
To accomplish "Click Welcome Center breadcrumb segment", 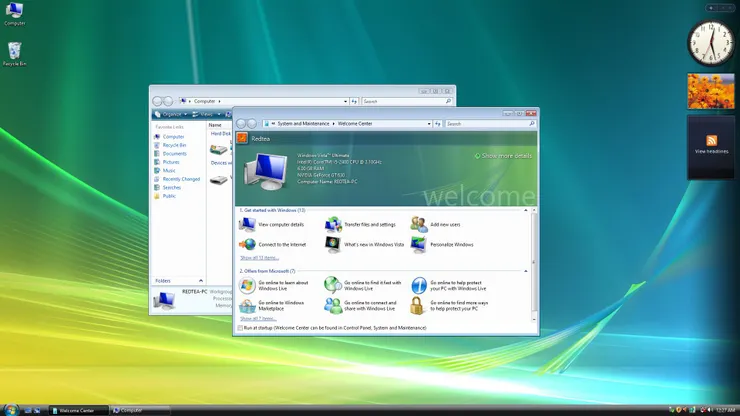I will point(355,124).
